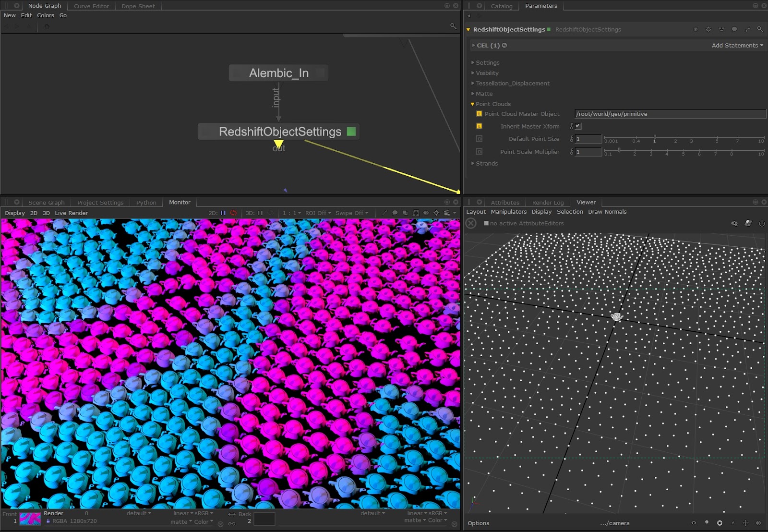Open the Manipulators menu in Viewer
The image size is (768, 532).
tap(508, 212)
